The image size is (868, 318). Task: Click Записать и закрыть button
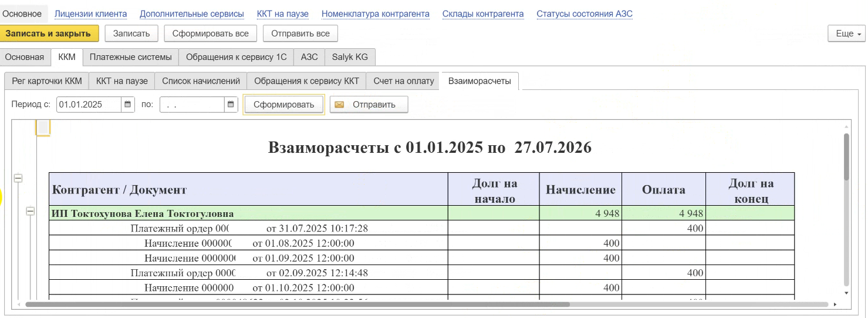[x=48, y=34]
